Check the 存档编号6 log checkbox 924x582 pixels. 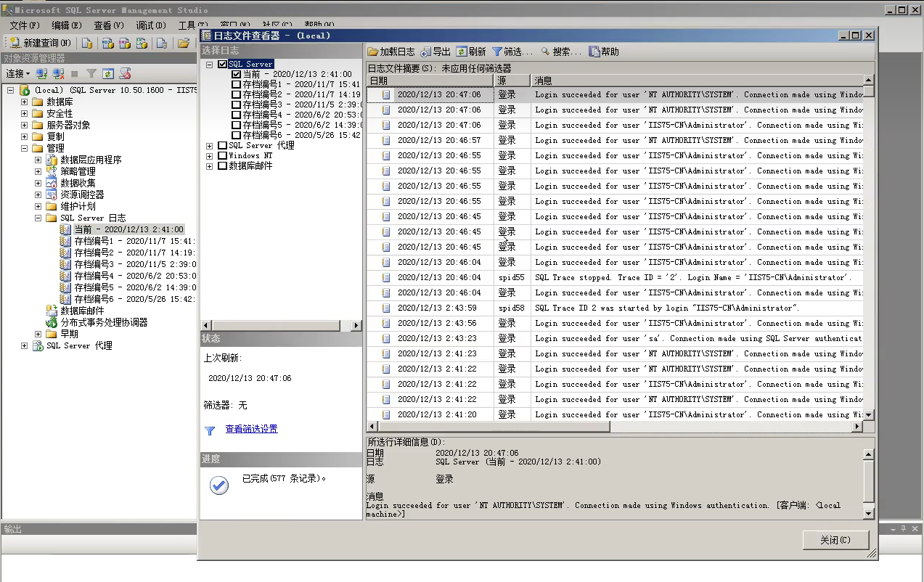[236, 135]
